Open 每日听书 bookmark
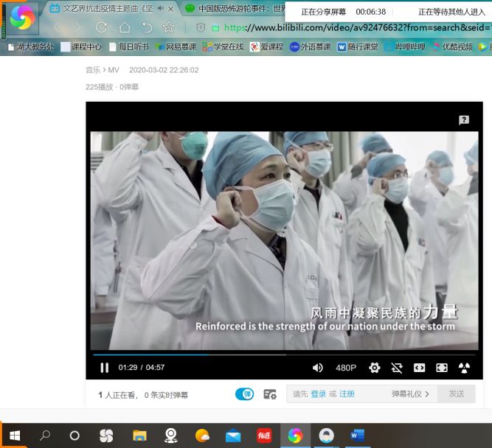Screen dimensions: 492x448 [129, 46]
